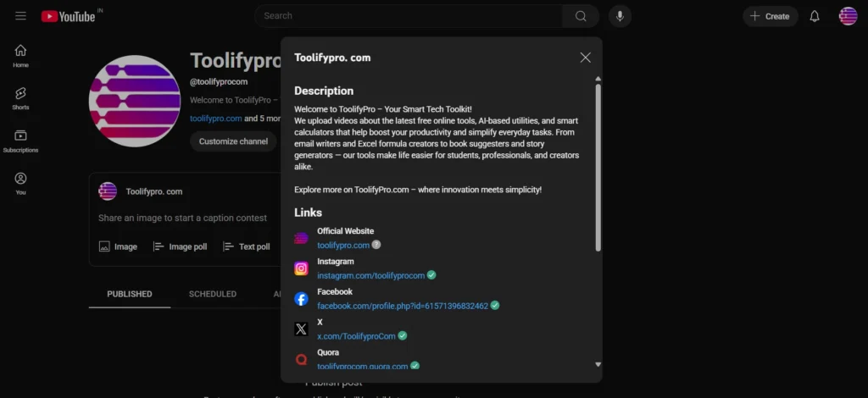This screenshot has height=398, width=868.
Task: Open instagram.com/toolifyprocom link
Action: [x=371, y=275]
